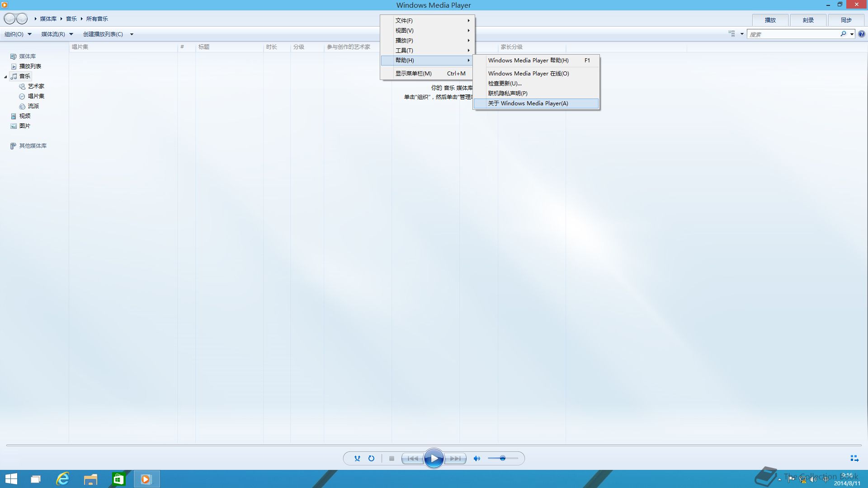Open the 播放(P) submenu
868x488 pixels.
(x=427, y=40)
